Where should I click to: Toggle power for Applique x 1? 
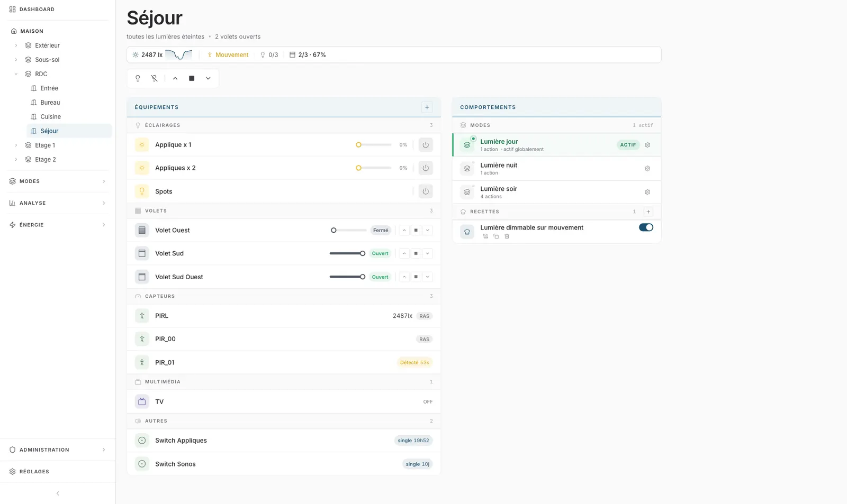(426, 145)
